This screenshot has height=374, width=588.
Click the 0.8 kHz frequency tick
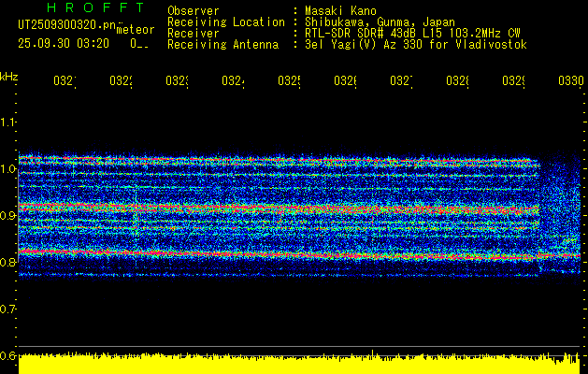[x=8, y=262]
